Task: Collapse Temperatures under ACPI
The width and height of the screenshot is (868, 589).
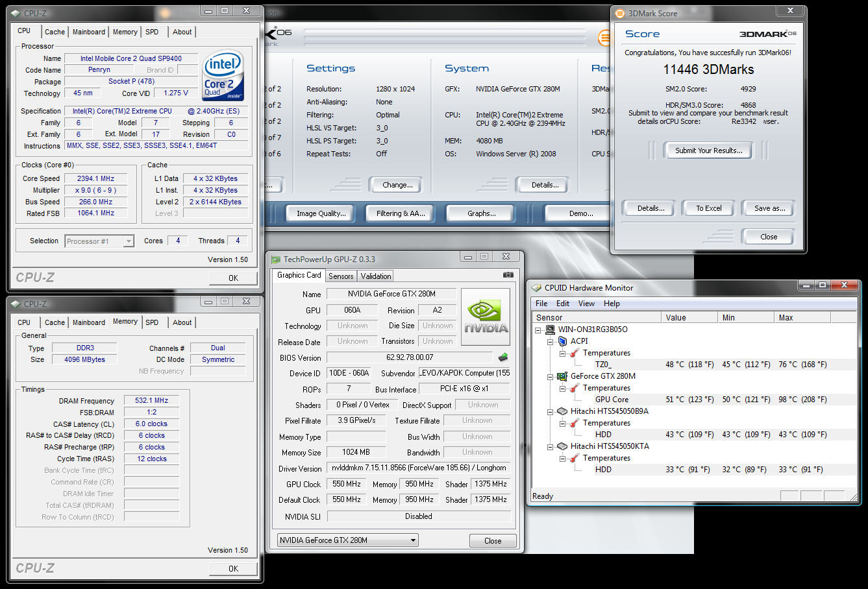Action: [562, 353]
